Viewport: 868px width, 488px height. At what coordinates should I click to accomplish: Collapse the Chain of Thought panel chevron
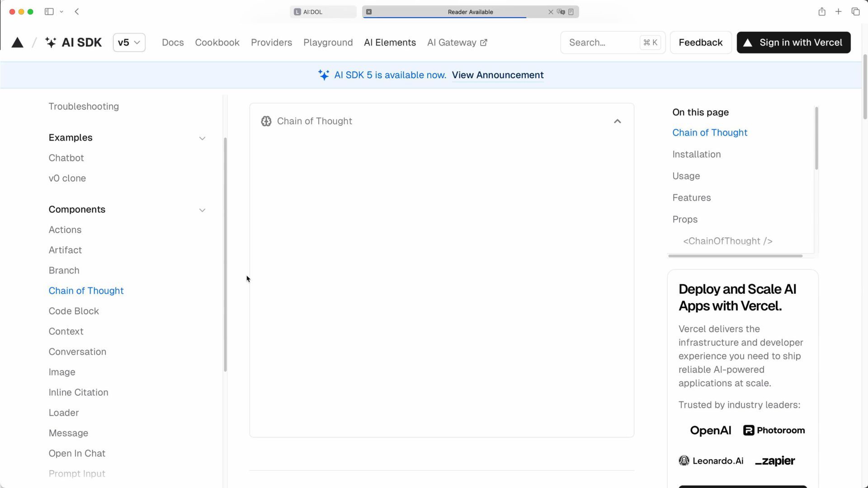617,121
